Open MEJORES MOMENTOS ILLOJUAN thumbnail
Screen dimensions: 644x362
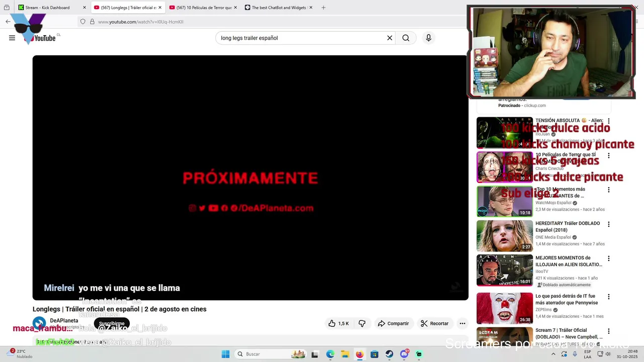[x=505, y=270]
